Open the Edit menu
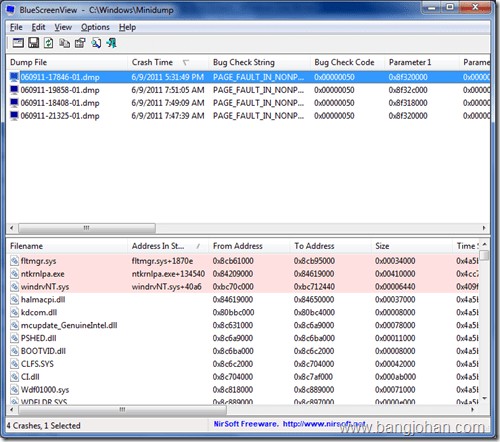 [x=38, y=27]
